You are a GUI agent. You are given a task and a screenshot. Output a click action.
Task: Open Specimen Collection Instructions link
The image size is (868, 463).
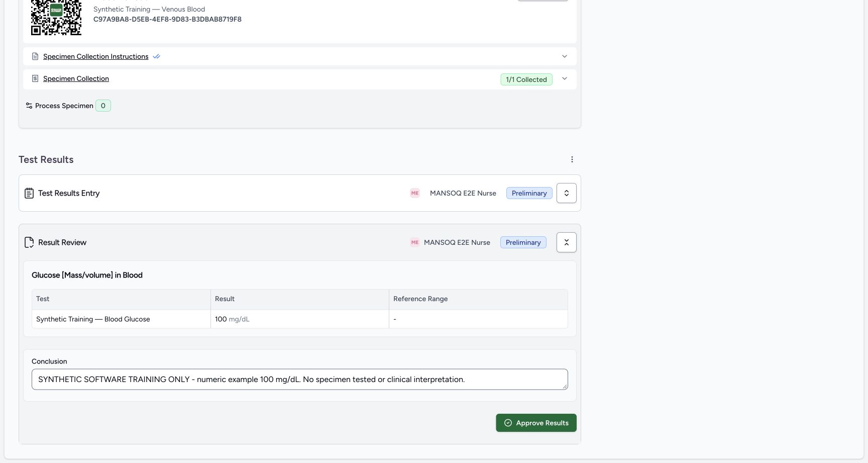pyautogui.click(x=96, y=56)
